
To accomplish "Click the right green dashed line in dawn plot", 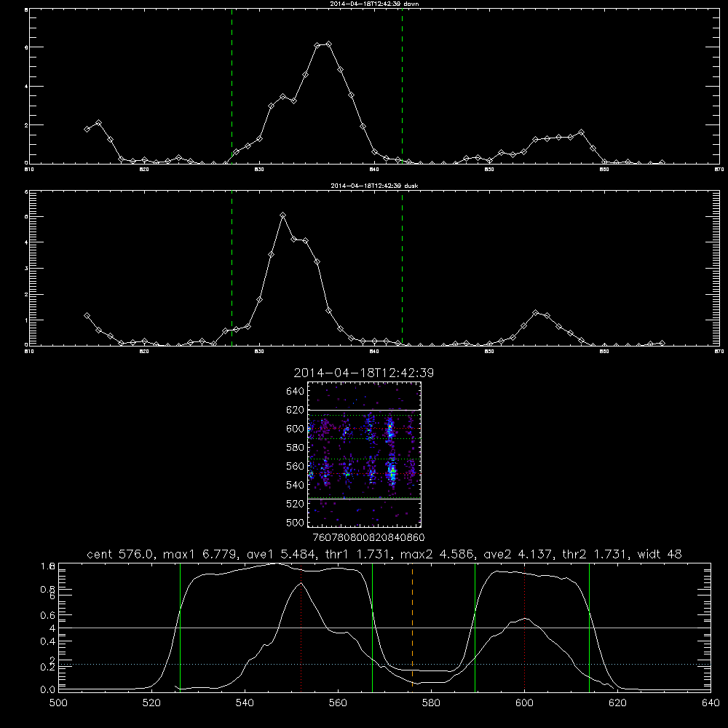I will coord(402,87).
